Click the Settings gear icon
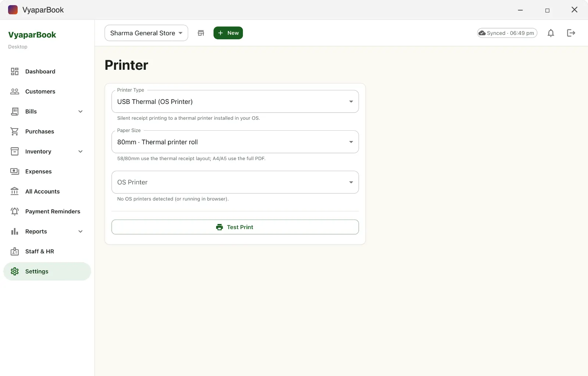Image resolution: width=588 pixels, height=376 pixels. pyautogui.click(x=15, y=271)
